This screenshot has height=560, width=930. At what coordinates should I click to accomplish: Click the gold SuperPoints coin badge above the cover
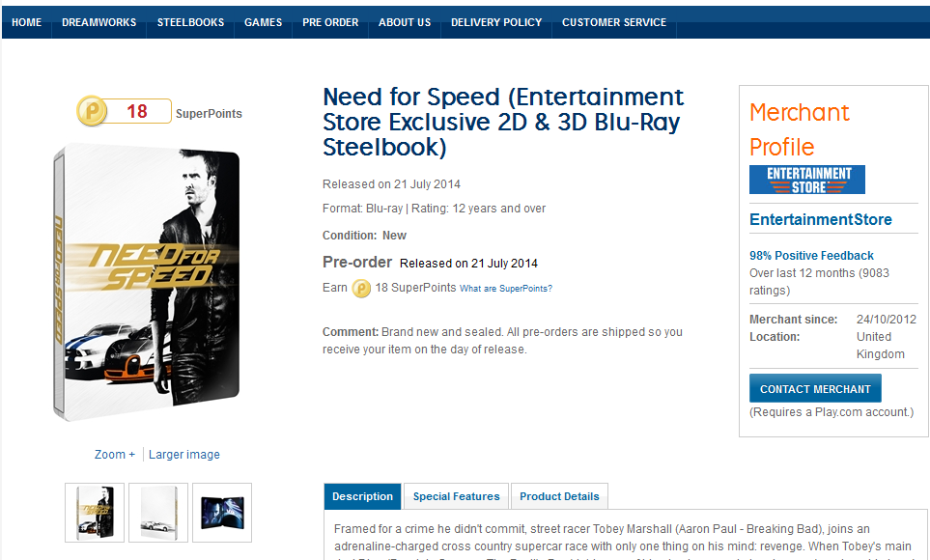click(x=92, y=111)
